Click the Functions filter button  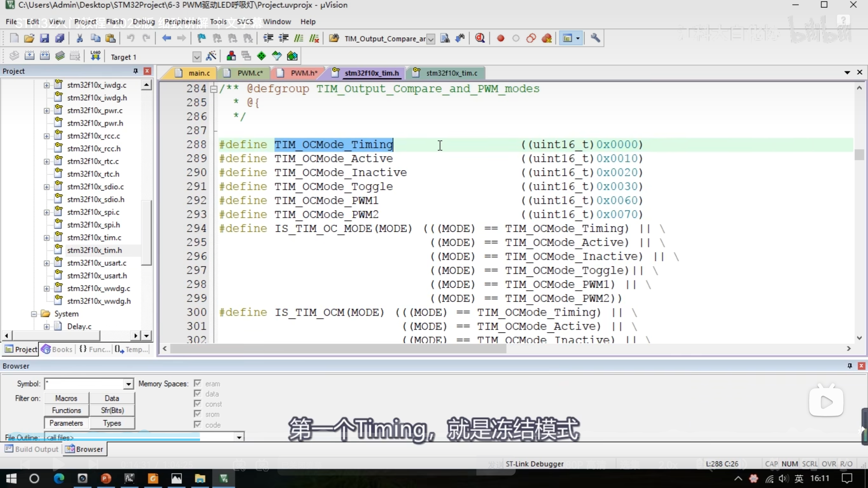[x=66, y=410]
